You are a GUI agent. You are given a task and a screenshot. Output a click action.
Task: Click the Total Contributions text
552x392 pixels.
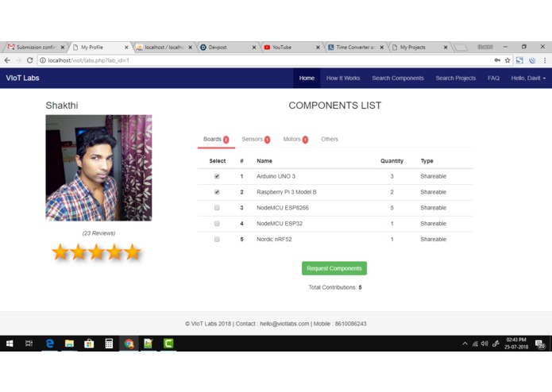[x=335, y=287]
